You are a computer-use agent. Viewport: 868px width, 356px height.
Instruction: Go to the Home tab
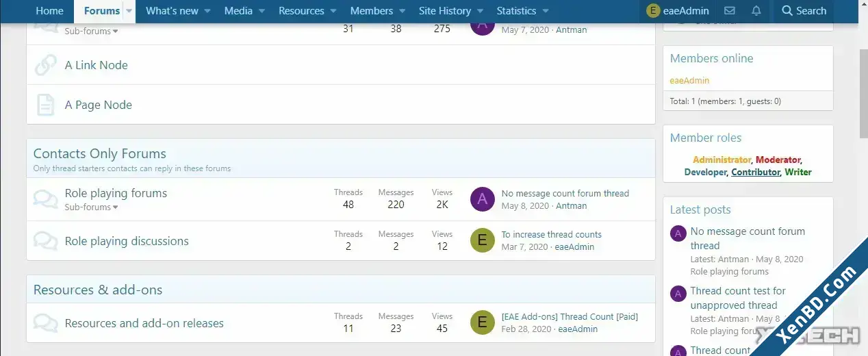[49, 11]
